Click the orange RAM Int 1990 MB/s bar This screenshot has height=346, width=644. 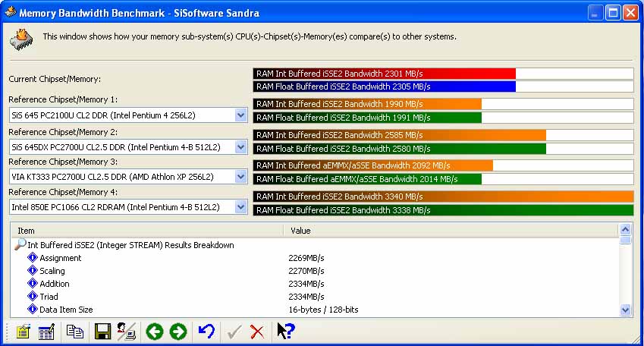[367, 104]
